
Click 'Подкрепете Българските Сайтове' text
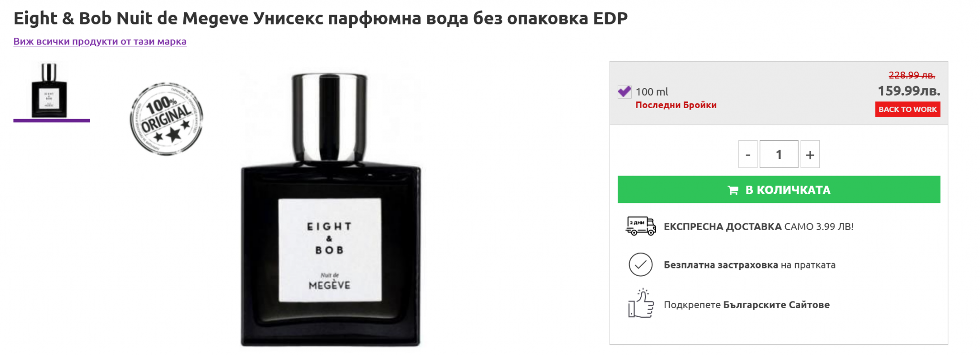click(x=746, y=305)
